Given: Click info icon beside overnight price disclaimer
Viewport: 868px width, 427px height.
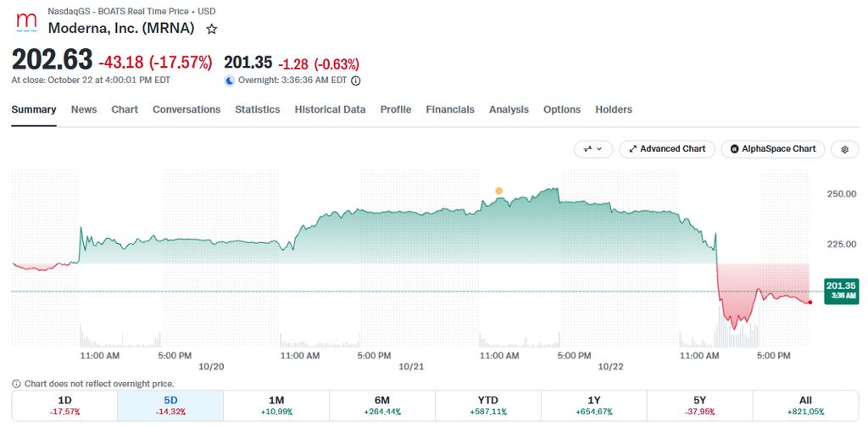Looking at the screenshot, I should 16,384.
